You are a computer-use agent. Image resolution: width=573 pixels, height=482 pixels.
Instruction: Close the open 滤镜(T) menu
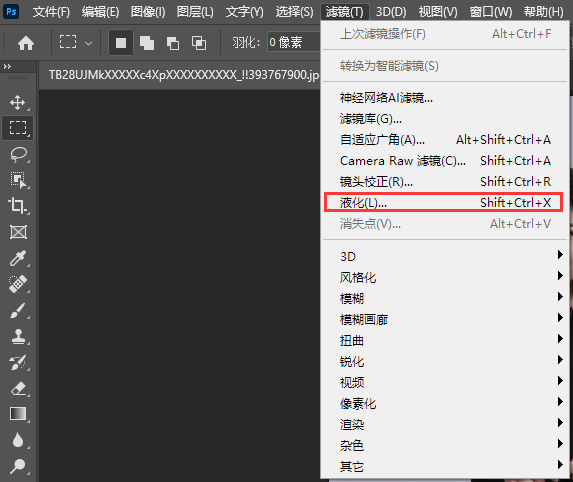[x=345, y=12]
